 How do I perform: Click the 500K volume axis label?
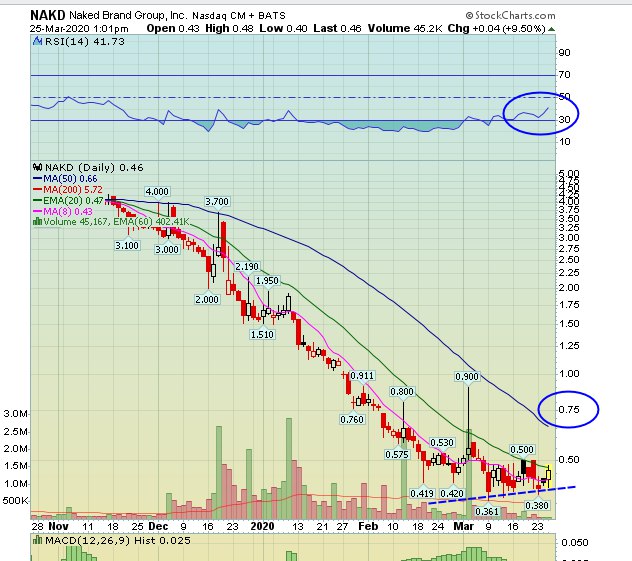click(x=15, y=501)
